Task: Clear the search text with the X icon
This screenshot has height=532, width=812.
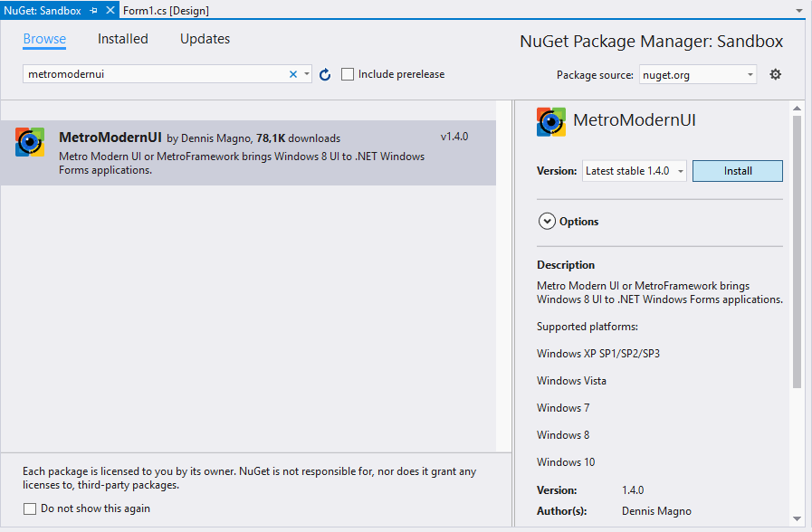Action: click(x=292, y=75)
